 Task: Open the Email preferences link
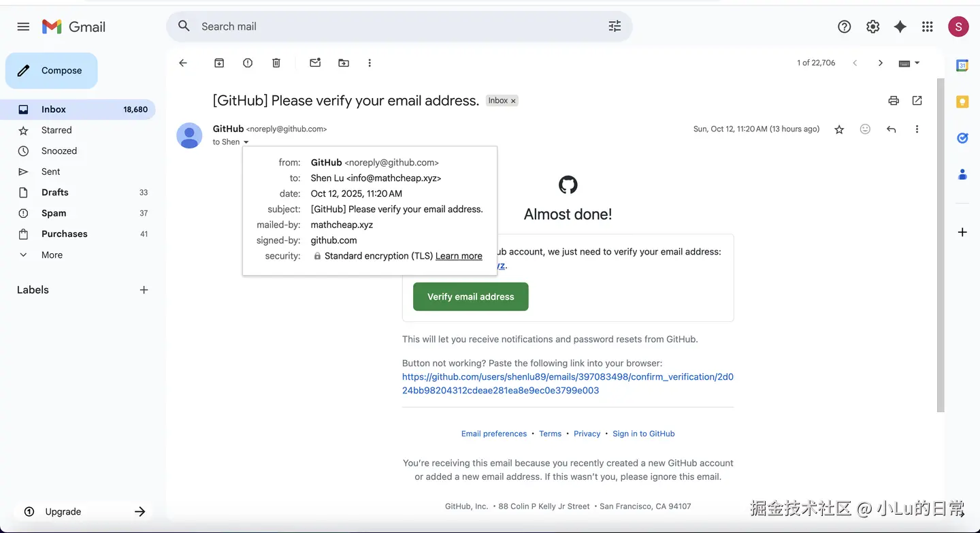coord(494,434)
